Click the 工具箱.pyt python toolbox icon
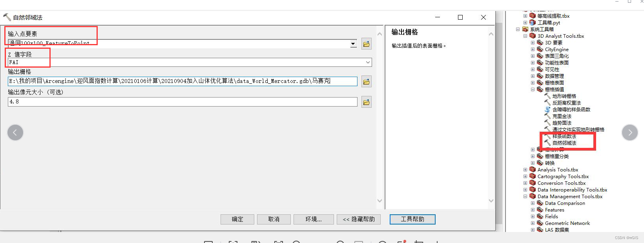644x243 pixels. [x=533, y=23]
